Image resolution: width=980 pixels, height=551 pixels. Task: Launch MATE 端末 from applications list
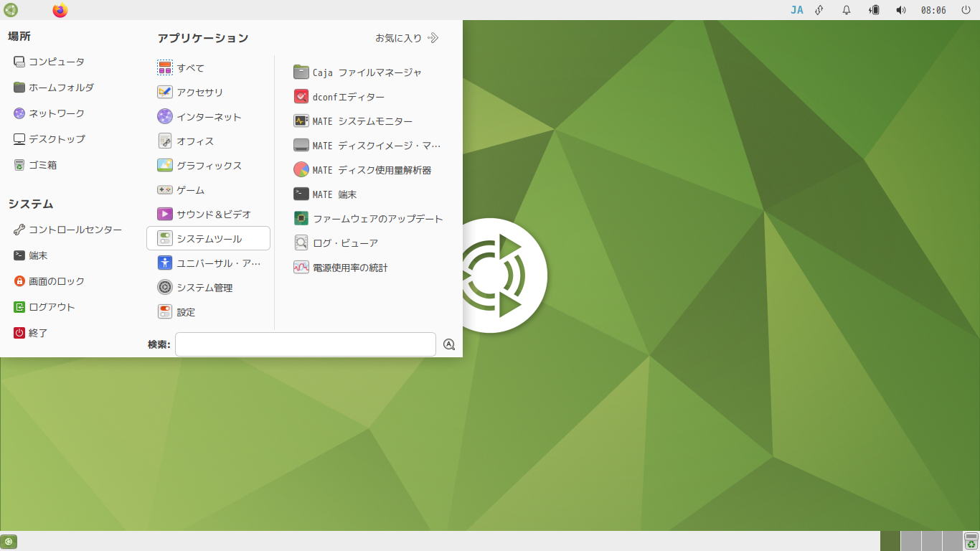[x=325, y=194]
